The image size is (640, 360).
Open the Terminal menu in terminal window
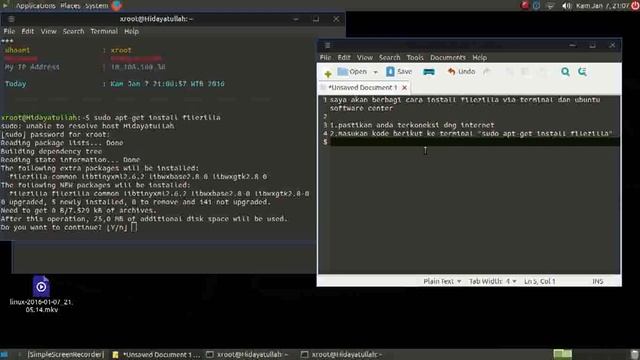(104, 31)
